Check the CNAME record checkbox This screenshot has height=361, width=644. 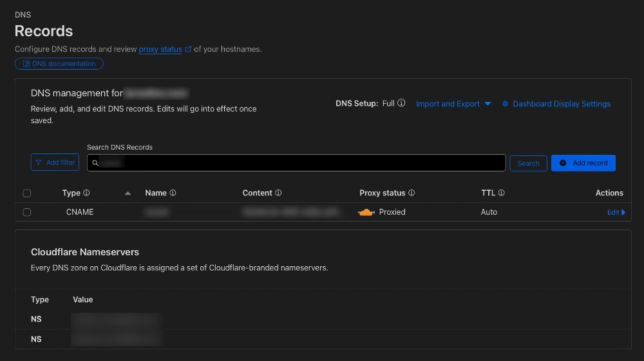27,212
